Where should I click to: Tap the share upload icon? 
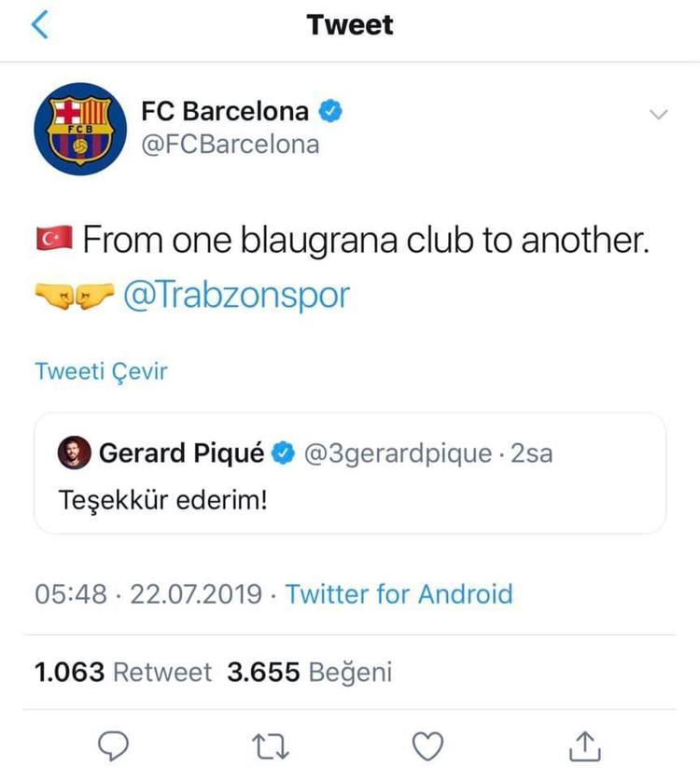[583, 744]
